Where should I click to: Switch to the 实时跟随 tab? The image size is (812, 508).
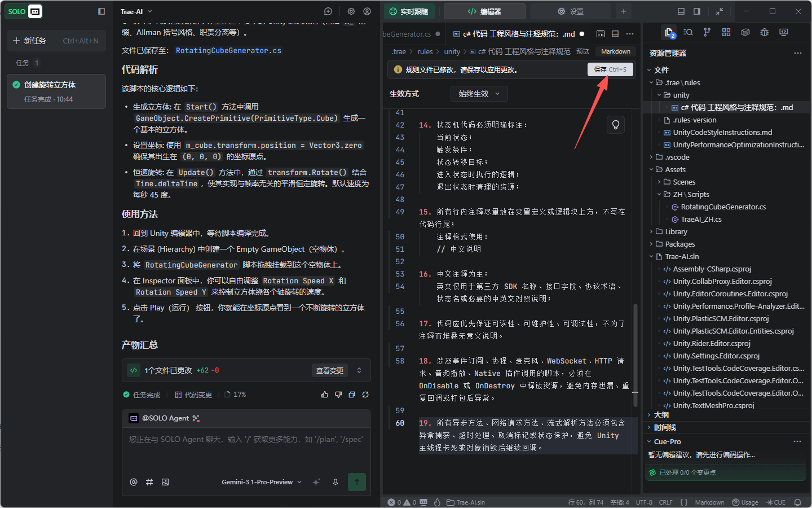[409, 11]
